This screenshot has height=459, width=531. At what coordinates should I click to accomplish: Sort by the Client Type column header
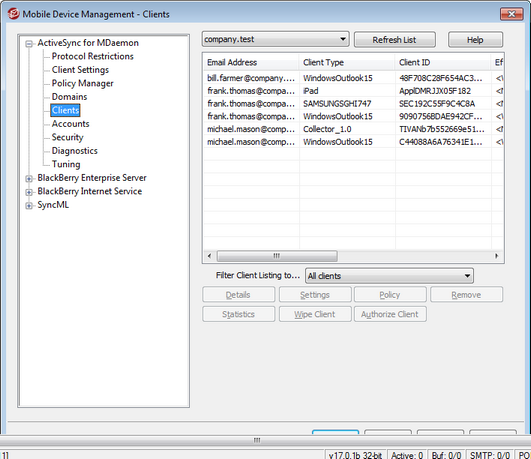pyautogui.click(x=347, y=62)
